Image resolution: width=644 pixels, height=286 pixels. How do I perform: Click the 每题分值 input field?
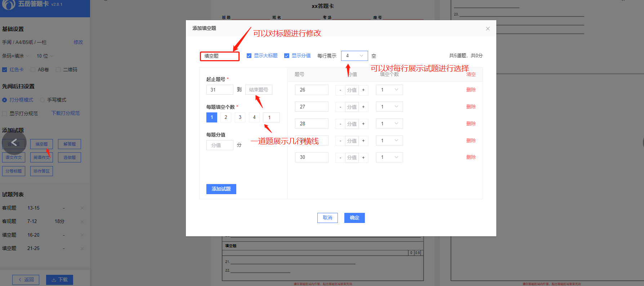220,145
